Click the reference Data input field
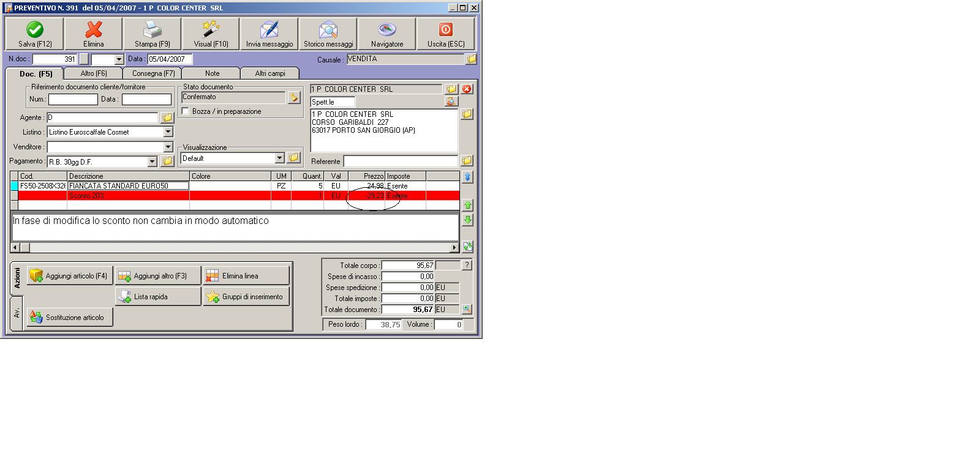 pyautogui.click(x=146, y=99)
